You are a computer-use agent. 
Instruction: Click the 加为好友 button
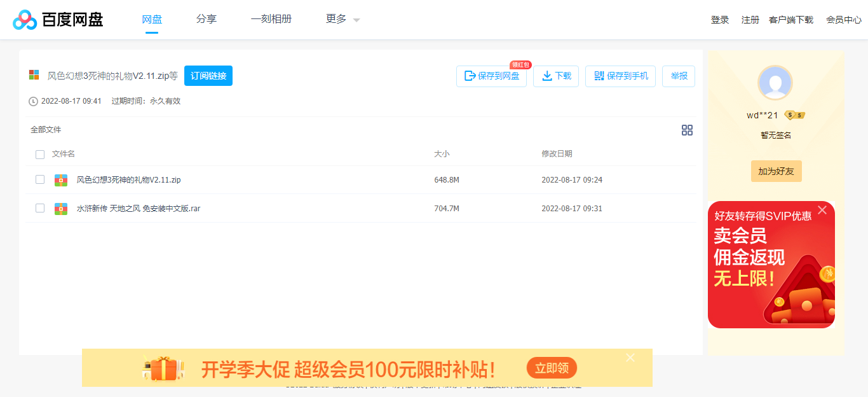(776, 171)
